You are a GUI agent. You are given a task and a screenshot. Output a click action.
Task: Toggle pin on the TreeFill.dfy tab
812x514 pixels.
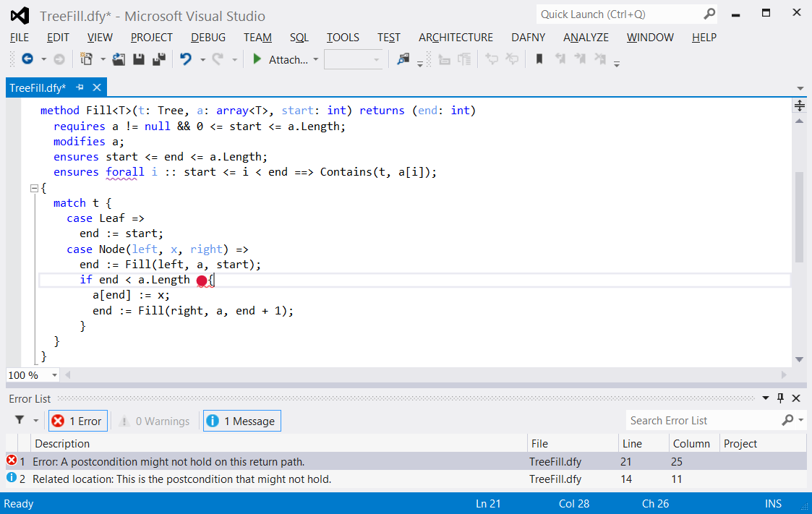click(80, 87)
